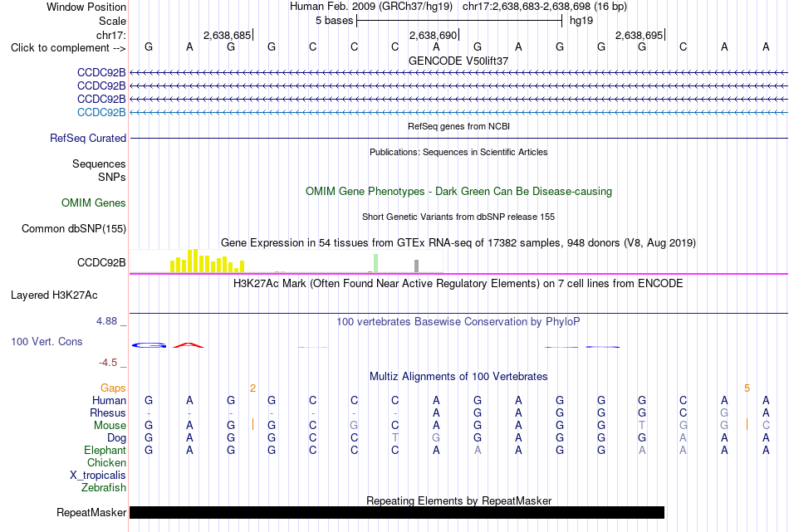Click the orange '2' gap marker

[252, 388]
